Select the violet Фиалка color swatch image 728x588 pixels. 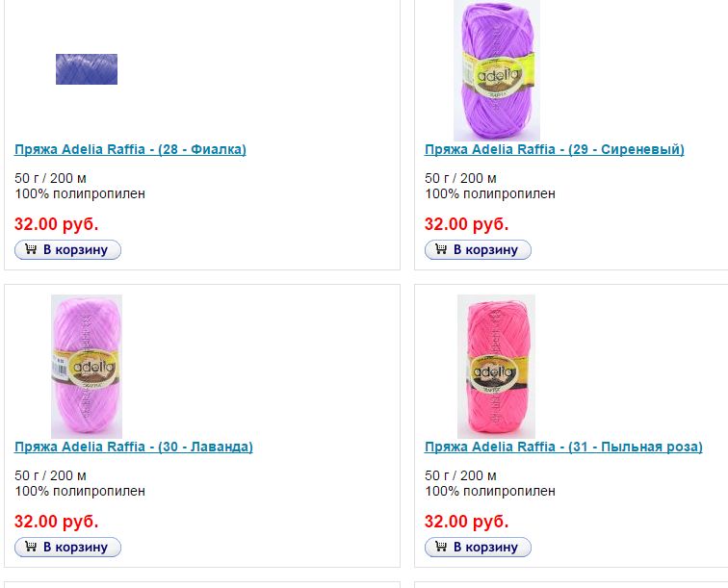click(87, 69)
